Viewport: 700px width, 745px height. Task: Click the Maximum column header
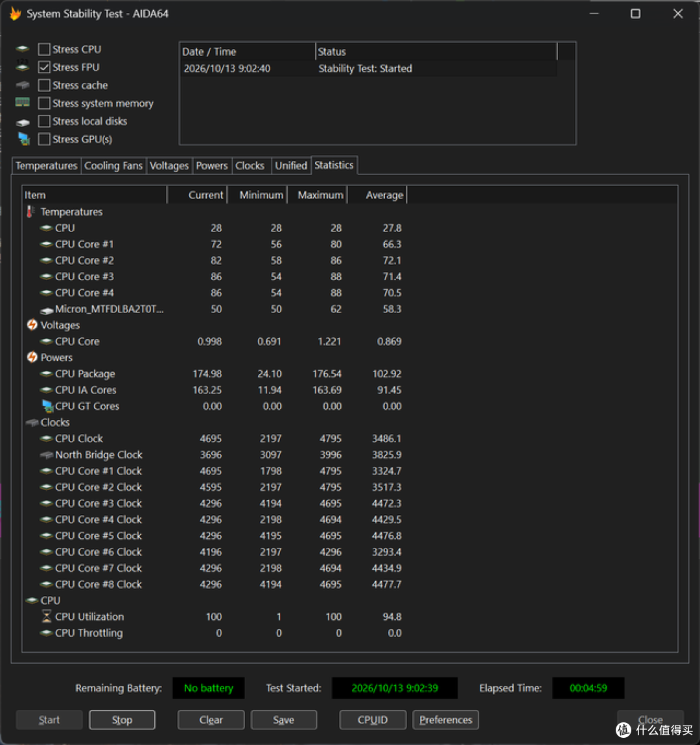coord(317,195)
